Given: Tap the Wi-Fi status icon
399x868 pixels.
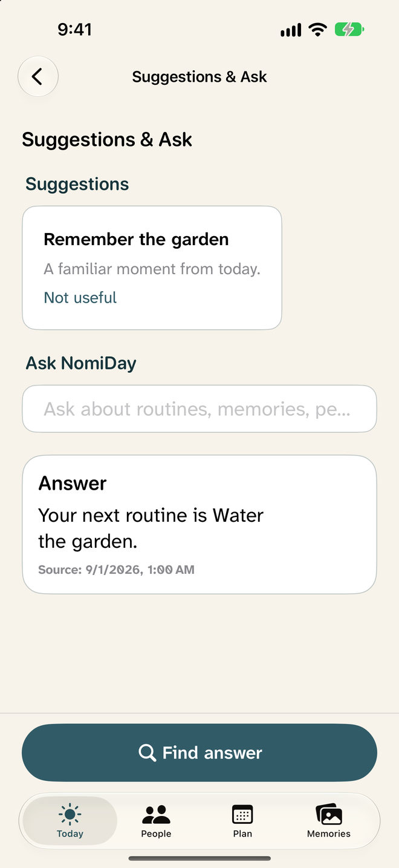Looking at the screenshot, I should coord(317,29).
